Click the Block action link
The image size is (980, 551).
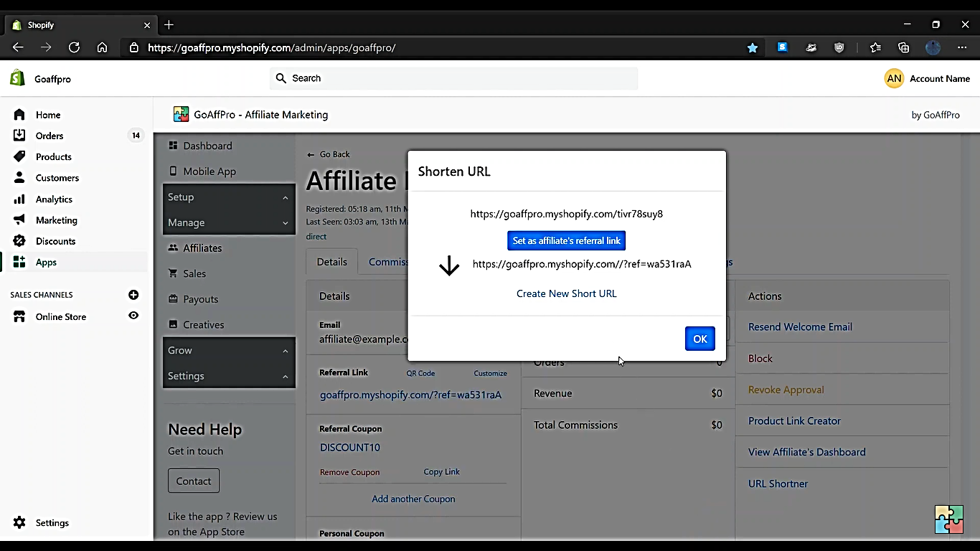[760, 358]
